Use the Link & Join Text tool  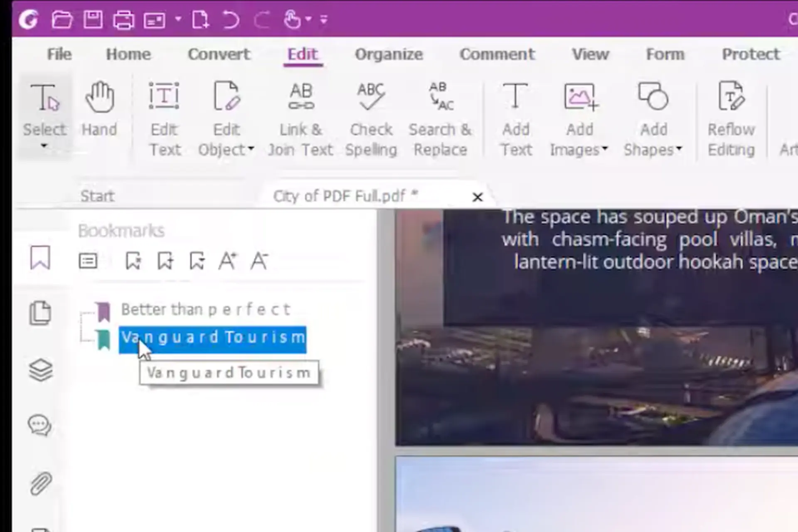(x=300, y=120)
